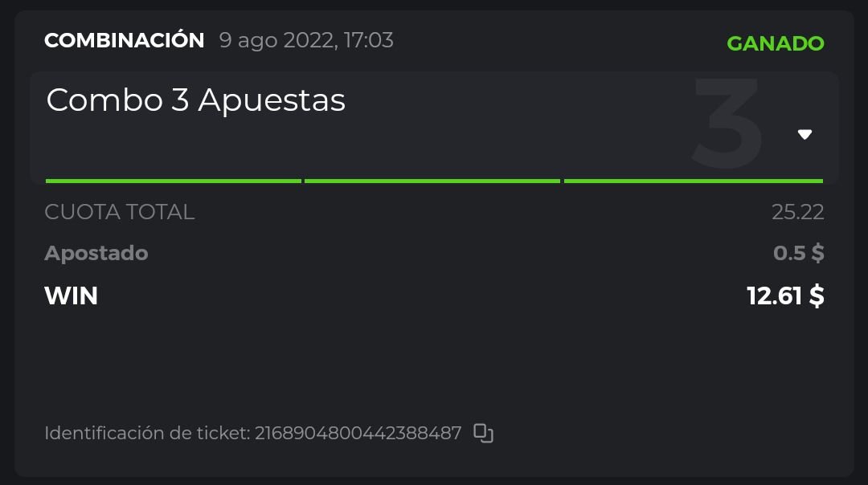868x485 pixels.
Task: Select the 12.61 $ winnings amount
Action: coord(785,295)
